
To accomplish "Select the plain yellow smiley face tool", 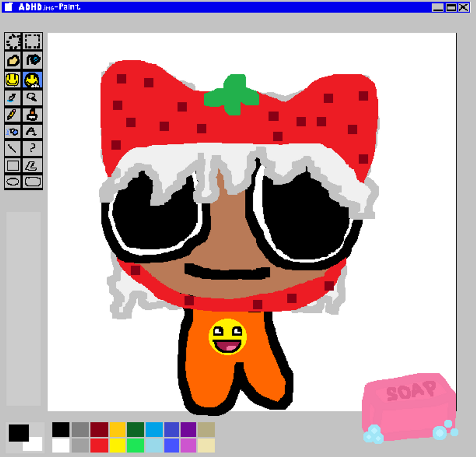I will [x=13, y=80].
